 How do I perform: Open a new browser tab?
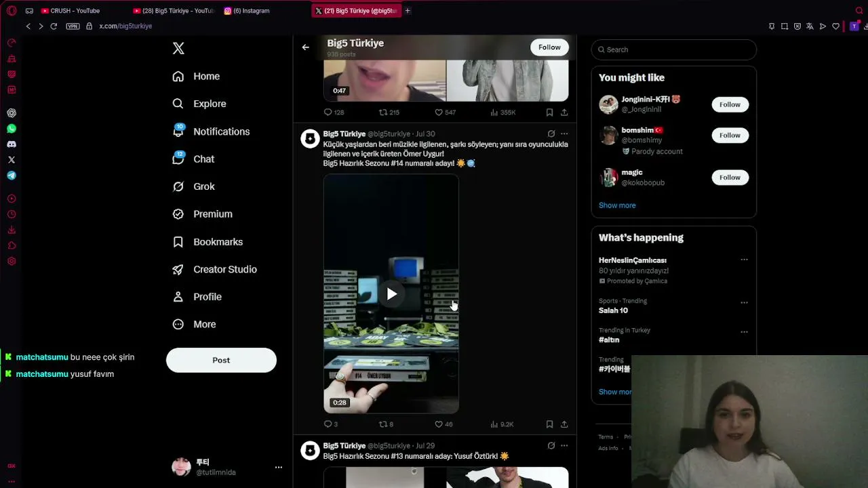[408, 11]
